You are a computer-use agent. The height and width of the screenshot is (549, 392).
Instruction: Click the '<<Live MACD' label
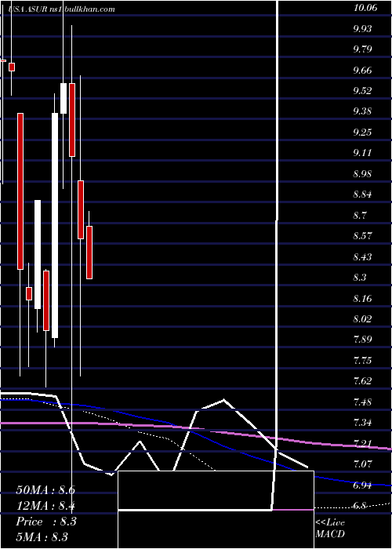[330, 528]
